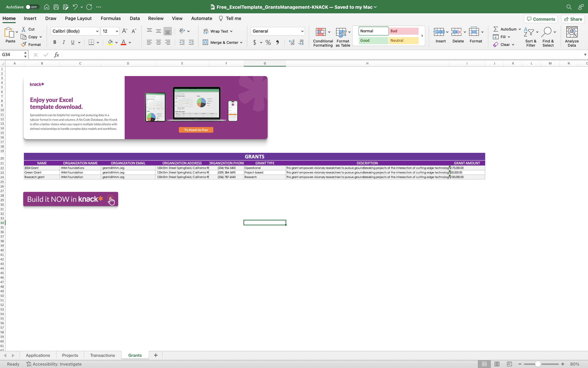Viewport: 588px width, 368px height.
Task: Click the Percent style icon
Action: pyautogui.click(x=268, y=43)
